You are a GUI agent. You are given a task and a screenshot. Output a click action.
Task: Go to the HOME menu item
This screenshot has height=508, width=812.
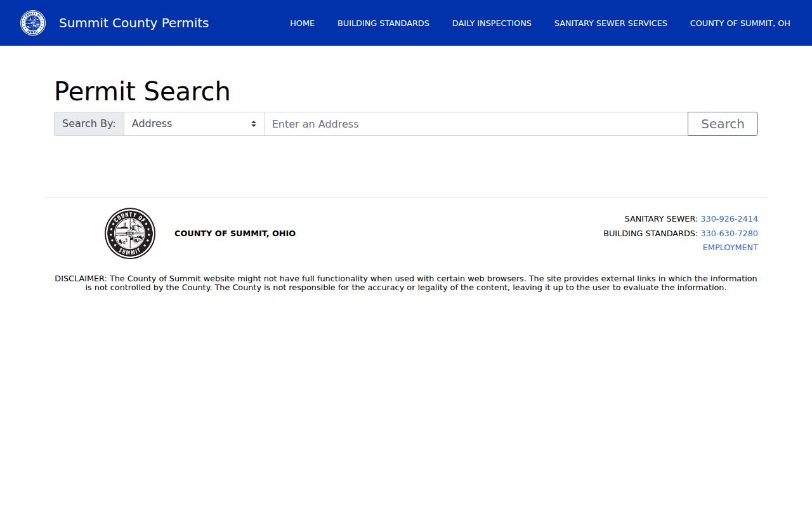click(302, 23)
